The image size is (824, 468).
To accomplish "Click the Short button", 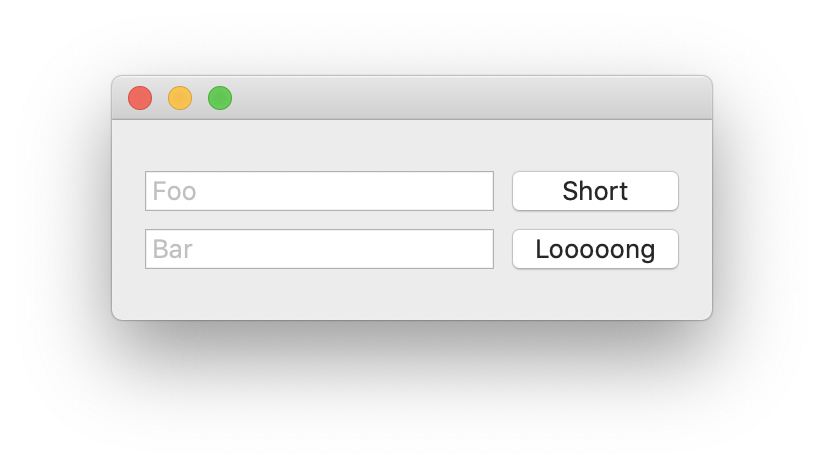I will [x=595, y=191].
